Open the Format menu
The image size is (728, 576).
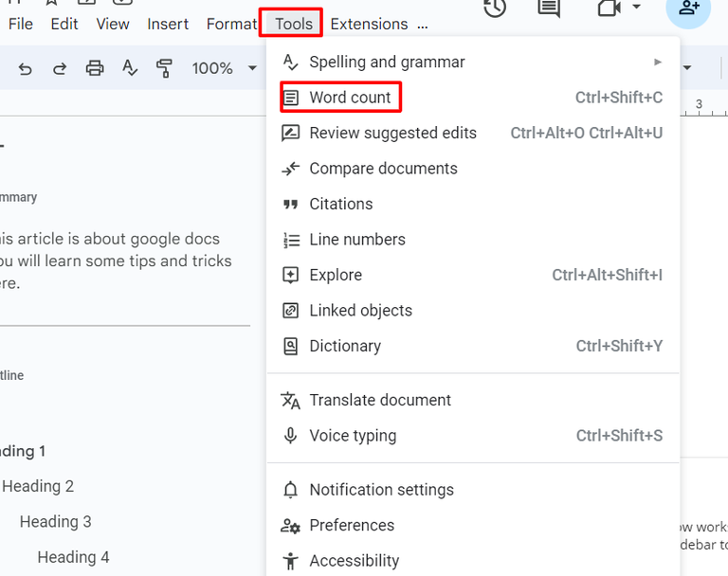[x=231, y=24]
